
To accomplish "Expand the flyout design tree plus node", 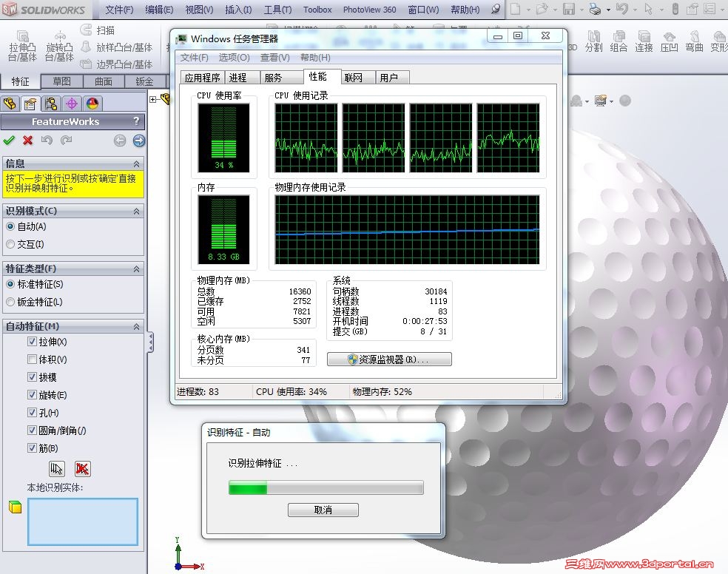I will 152,99.
